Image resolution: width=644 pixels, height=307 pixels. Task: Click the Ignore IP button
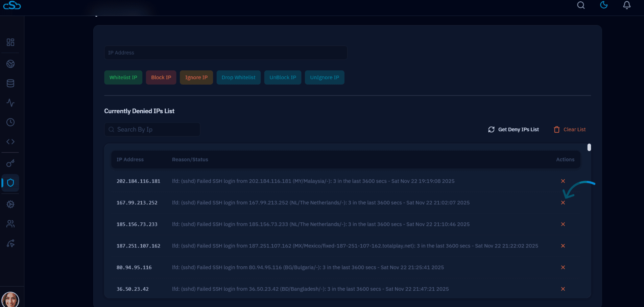(x=196, y=78)
